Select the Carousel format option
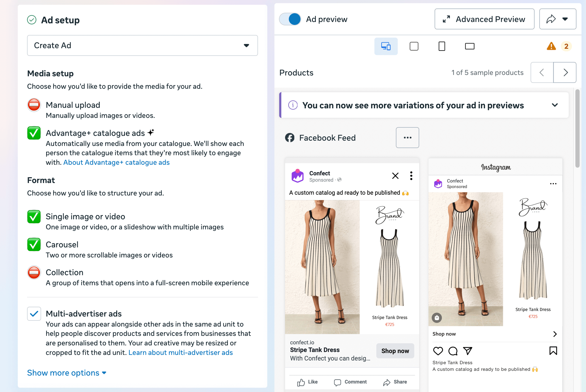 click(34, 244)
